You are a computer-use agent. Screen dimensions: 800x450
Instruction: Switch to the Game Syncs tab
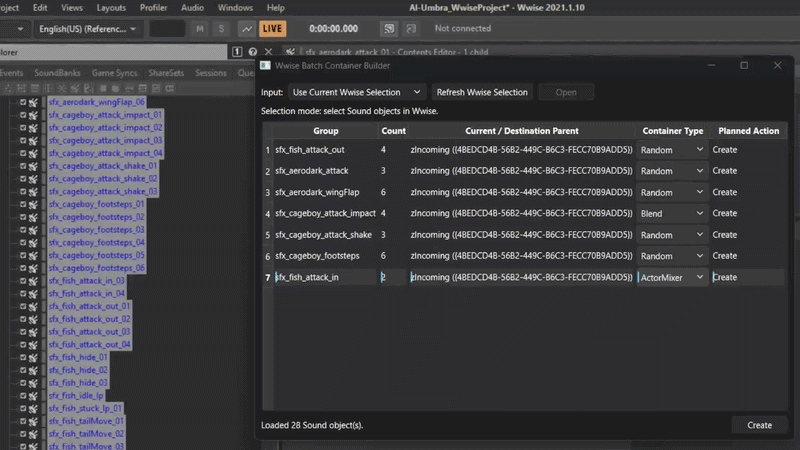114,73
